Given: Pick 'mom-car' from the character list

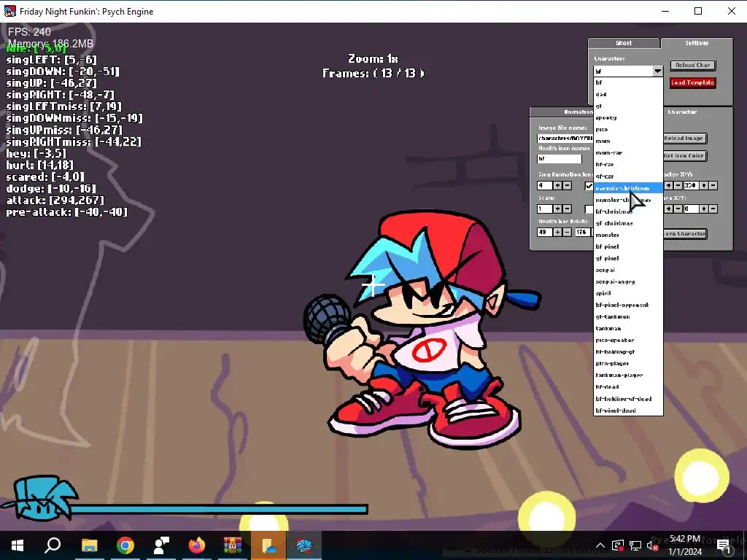Looking at the screenshot, I should (628, 153).
